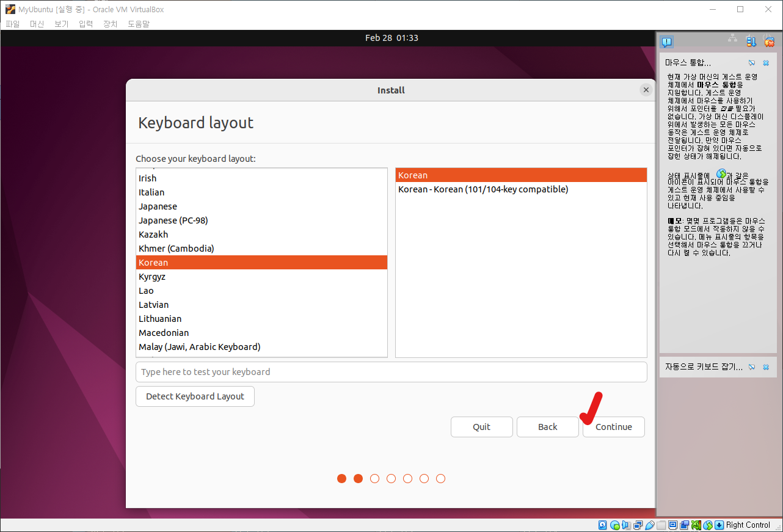Select Korean in the language list
The width and height of the screenshot is (783, 532).
click(261, 263)
